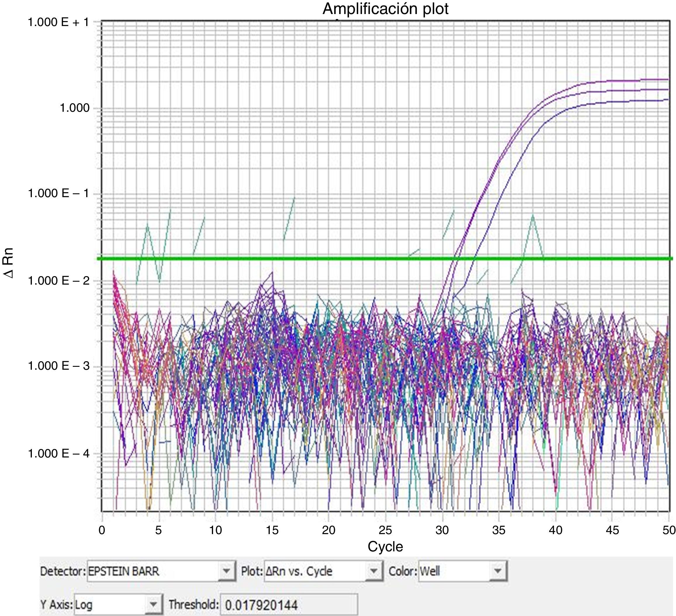Open the Detector dropdown arrow
The image size is (676, 616).
[x=227, y=571]
